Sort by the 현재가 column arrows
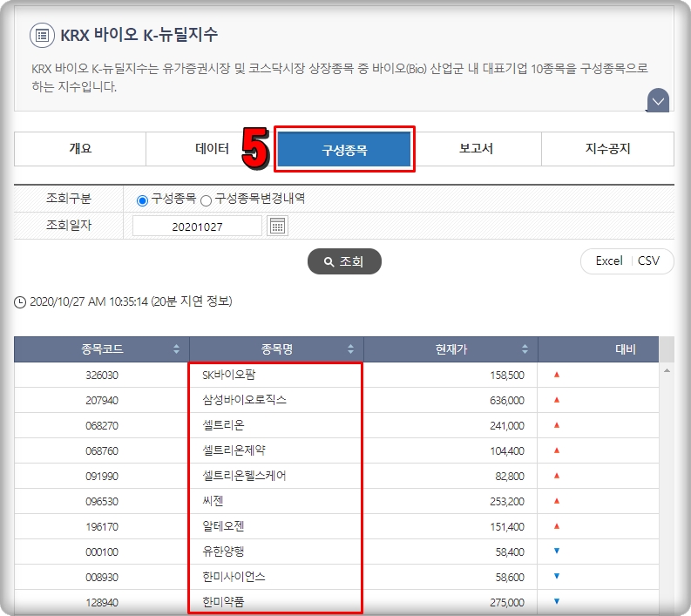The height and width of the screenshot is (616, 691). coord(525,349)
